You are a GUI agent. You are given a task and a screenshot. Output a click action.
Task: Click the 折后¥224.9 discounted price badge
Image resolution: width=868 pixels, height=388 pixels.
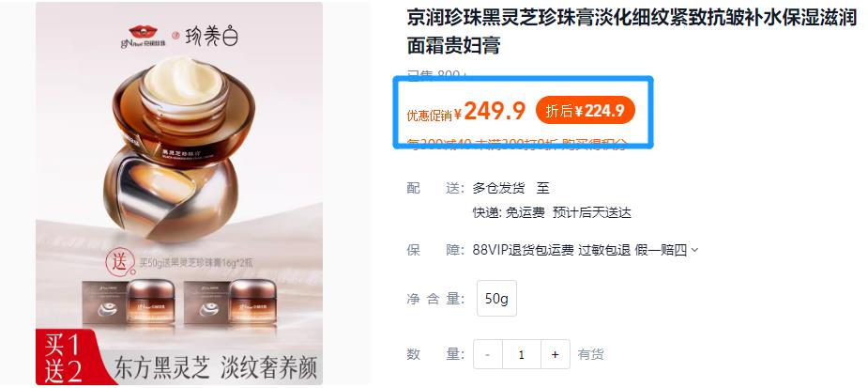click(x=586, y=111)
